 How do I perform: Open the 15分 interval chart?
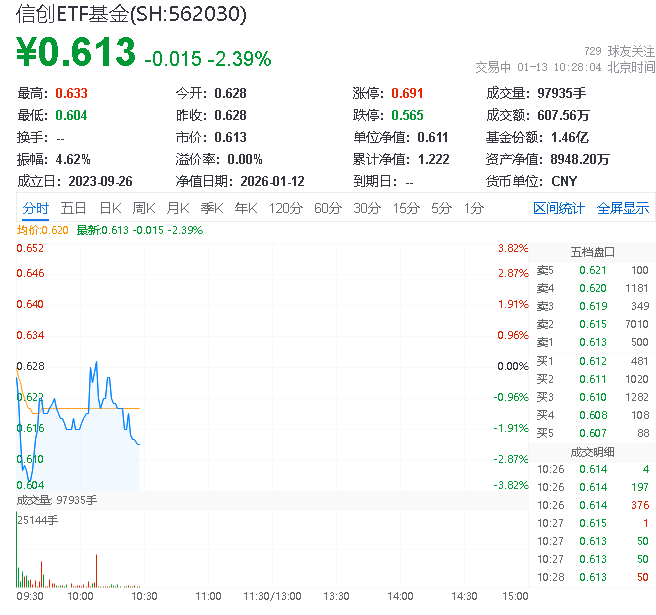(x=406, y=208)
